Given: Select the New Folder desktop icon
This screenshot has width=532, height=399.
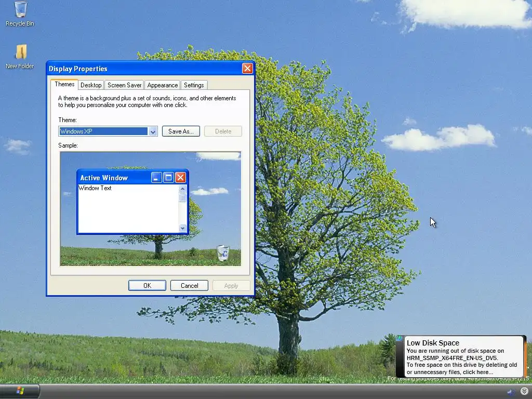Looking at the screenshot, I should (20, 57).
